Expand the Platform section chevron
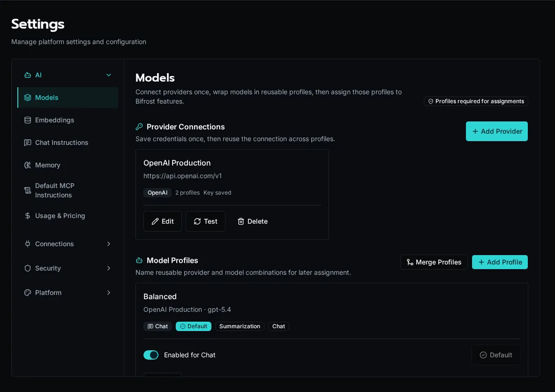 [x=109, y=293]
